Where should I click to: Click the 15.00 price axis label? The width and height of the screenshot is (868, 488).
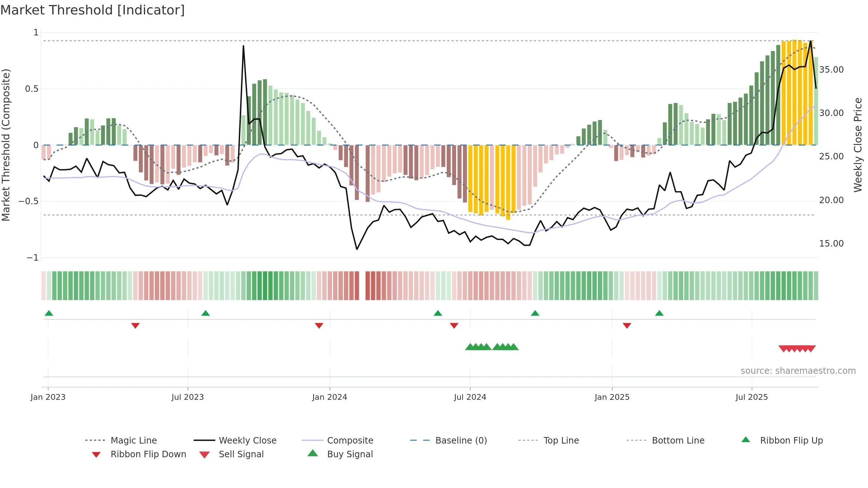pos(831,244)
